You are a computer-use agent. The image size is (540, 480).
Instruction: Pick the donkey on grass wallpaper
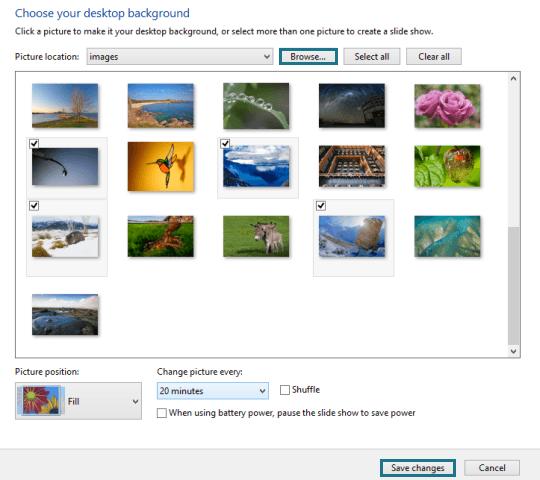click(256, 236)
